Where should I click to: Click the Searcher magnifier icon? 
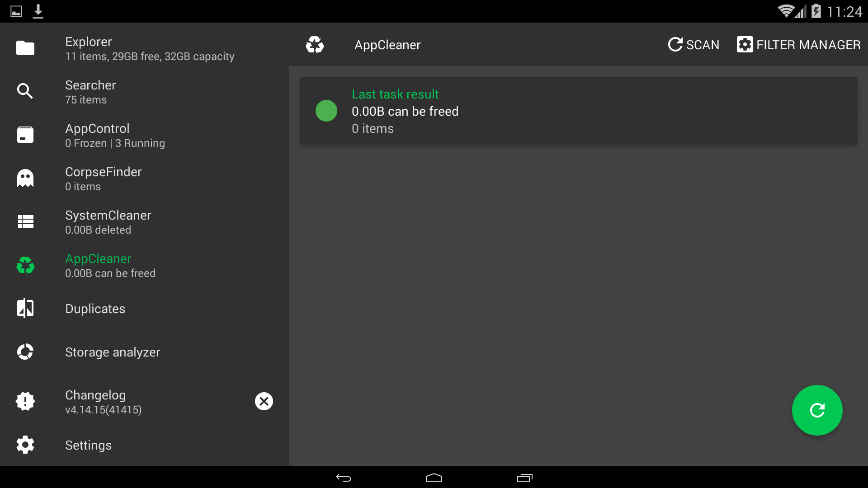pos(25,91)
